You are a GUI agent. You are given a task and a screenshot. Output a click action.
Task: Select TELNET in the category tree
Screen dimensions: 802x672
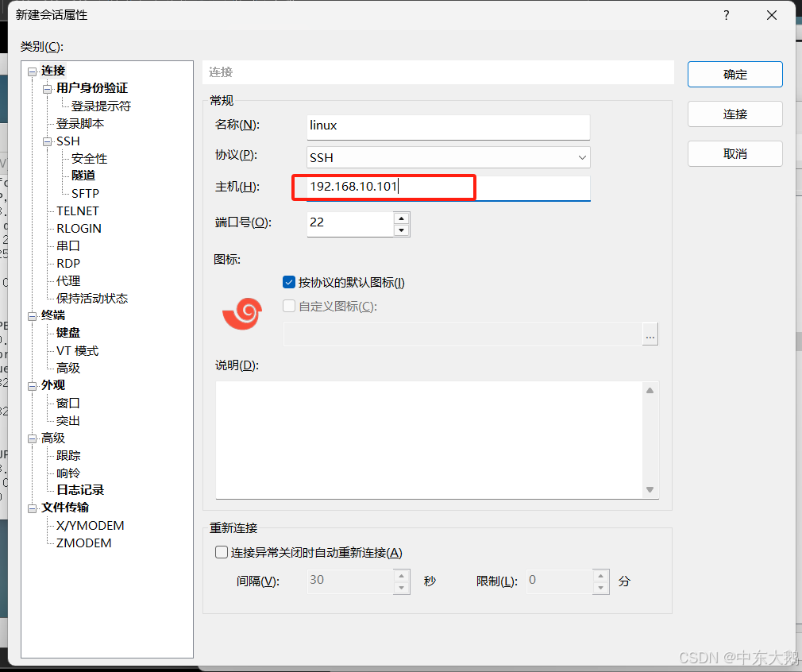point(78,210)
